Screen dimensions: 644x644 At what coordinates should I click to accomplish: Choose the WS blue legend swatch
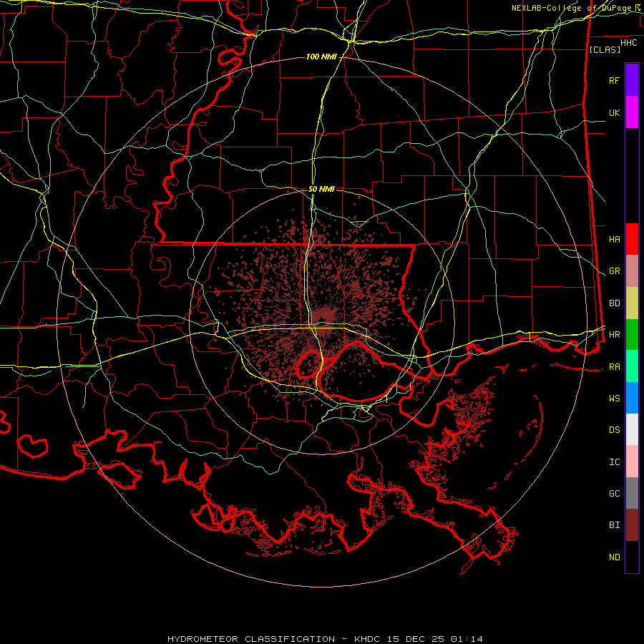pos(632,398)
